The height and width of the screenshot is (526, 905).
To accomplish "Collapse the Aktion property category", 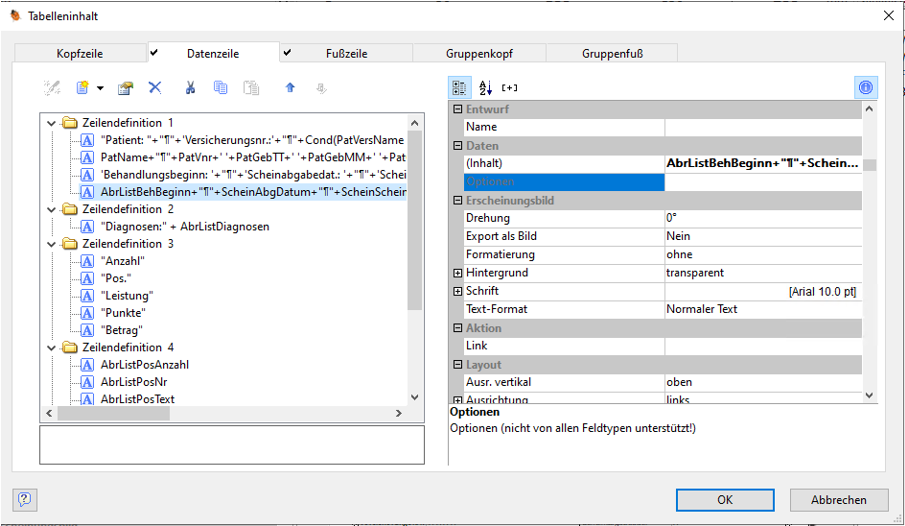I will pos(458,328).
